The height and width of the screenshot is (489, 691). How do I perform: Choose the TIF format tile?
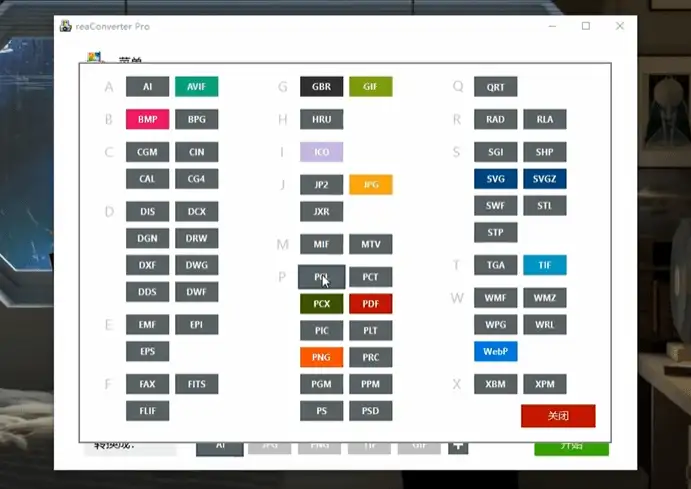click(x=544, y=265)
